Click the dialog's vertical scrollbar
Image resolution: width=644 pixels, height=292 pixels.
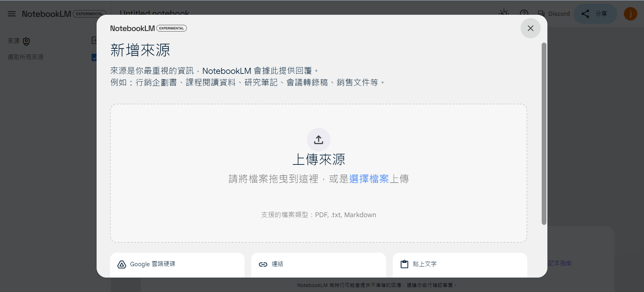544,134
